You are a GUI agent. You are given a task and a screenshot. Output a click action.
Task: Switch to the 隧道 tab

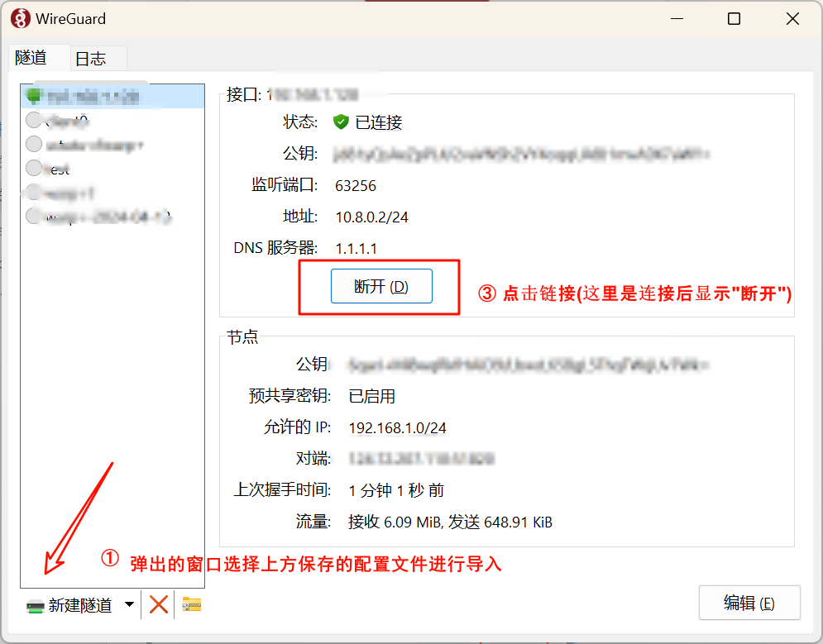coord(31,58)
